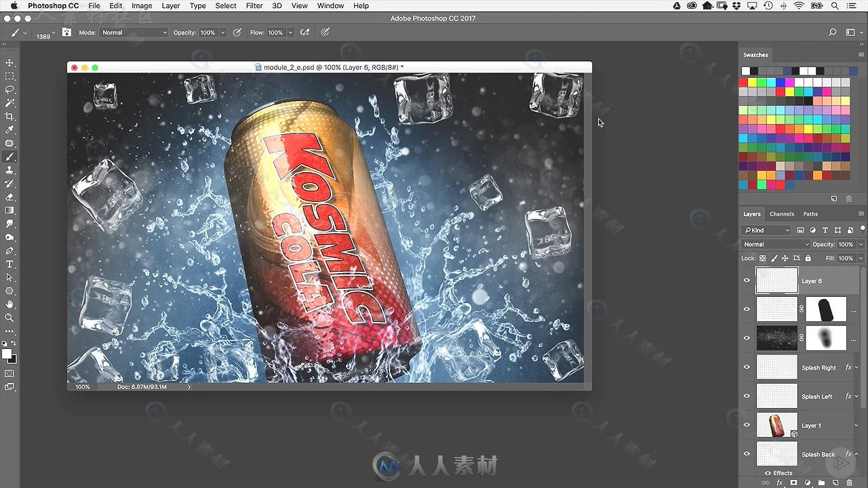The width and height of the screenshot is (868, 488).
Task: Click the foreground color swatch
Action: [7, 354]
